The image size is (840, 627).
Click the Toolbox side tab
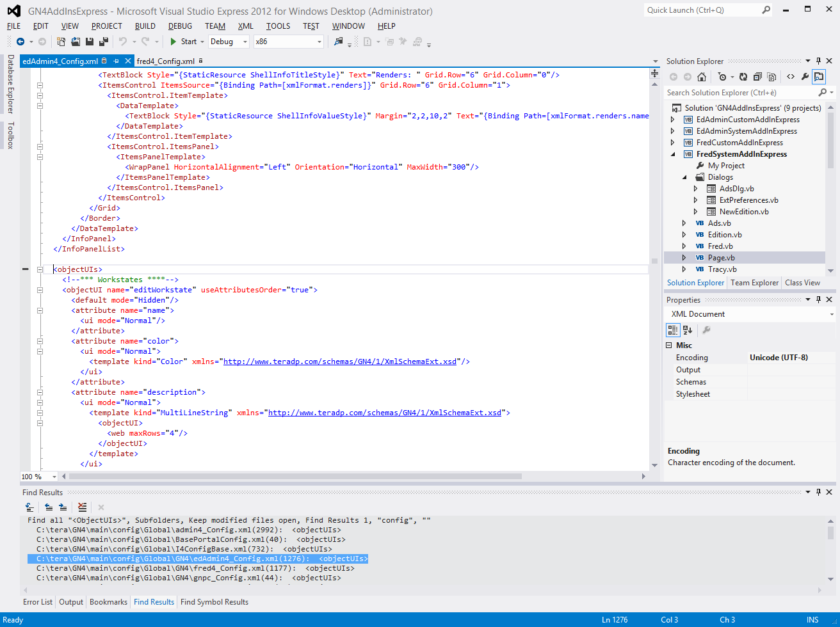pyautogui.click(x=10, y=135)
